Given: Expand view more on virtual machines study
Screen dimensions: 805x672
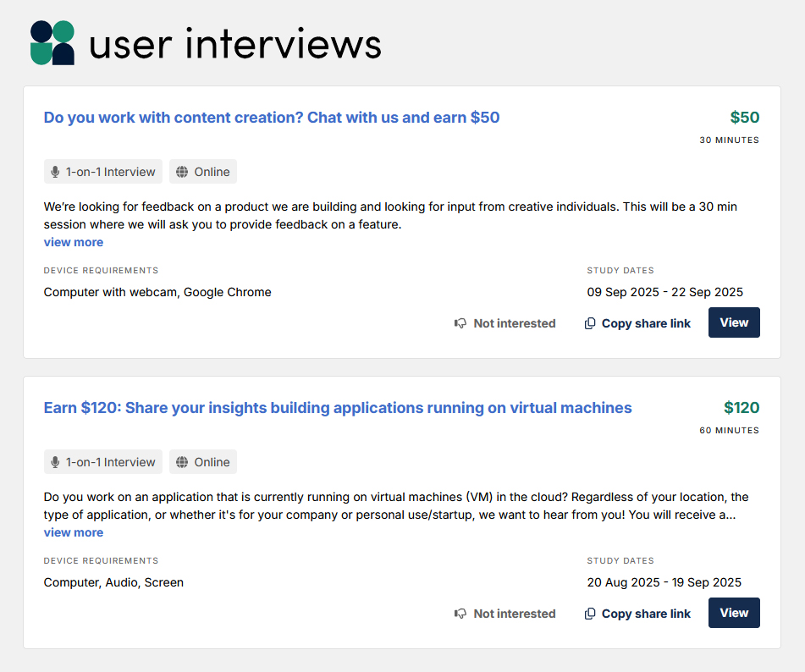Looking at the screenshot, I should click(74, 532).
